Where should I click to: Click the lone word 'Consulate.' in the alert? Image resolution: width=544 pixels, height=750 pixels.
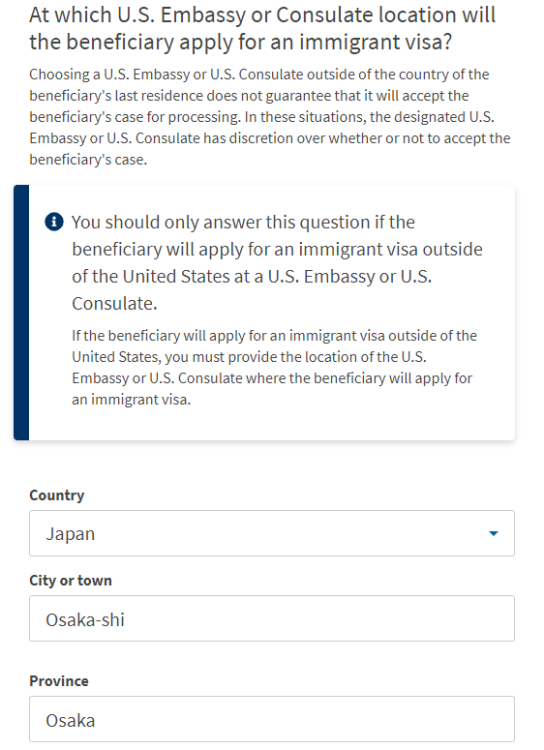click(x=114, y=303)
